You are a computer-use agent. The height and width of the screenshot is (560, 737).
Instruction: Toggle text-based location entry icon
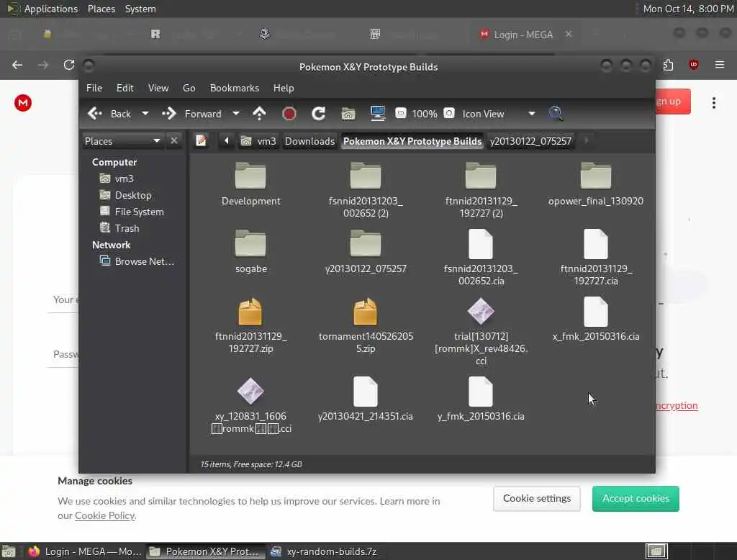click(x=202, y=140)
